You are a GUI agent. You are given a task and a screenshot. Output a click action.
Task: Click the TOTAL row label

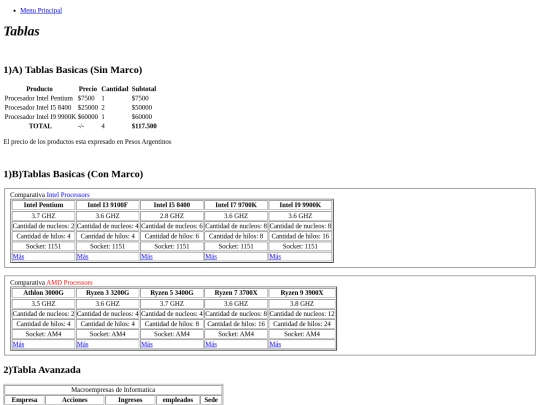coord(40,126)
